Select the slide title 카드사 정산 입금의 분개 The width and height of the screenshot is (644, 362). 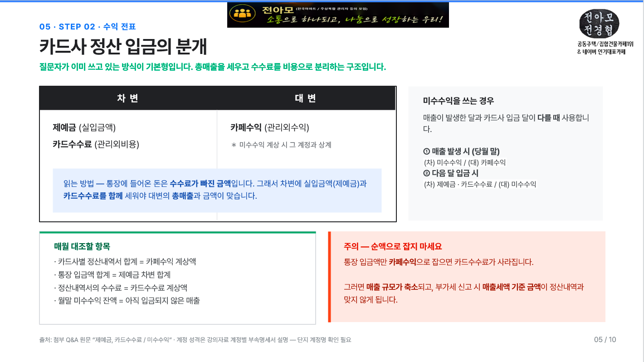click(123, 47)
